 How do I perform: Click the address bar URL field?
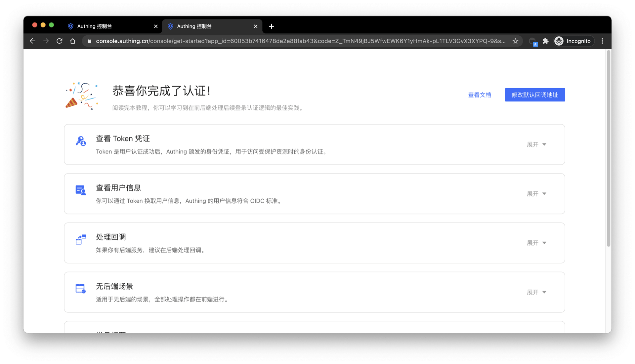coord(298,41)
